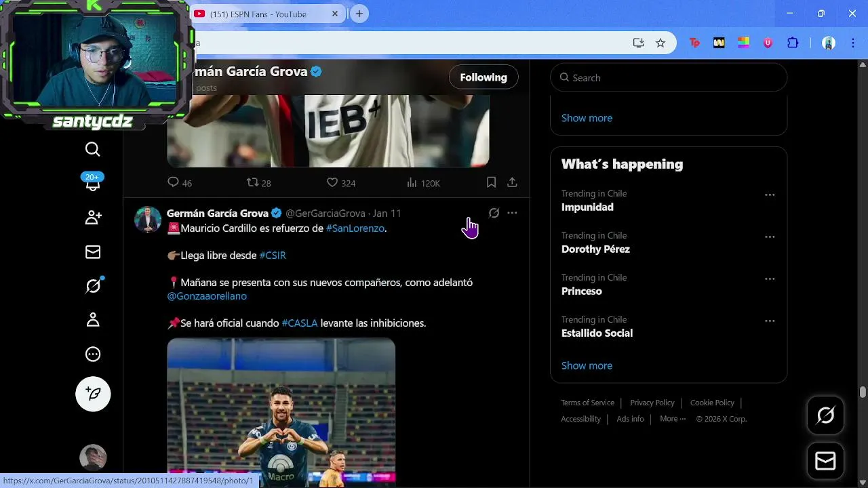This screenshot has height=488, width=868.
Task: Click Show more above What's happening
Action: click(587, 118)
